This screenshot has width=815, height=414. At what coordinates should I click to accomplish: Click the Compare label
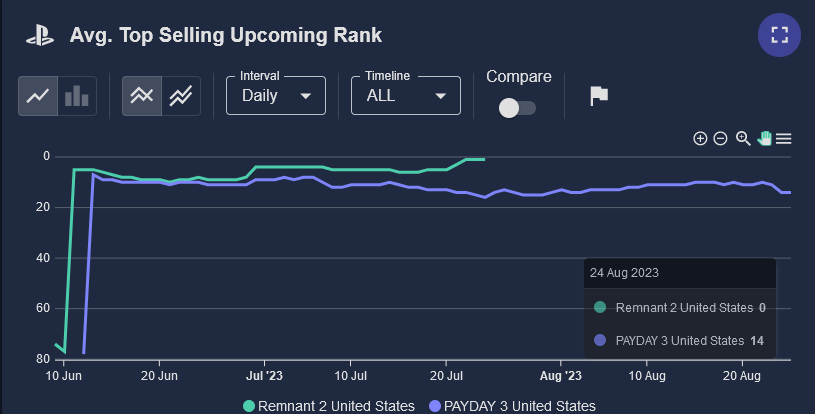point(519,76)
